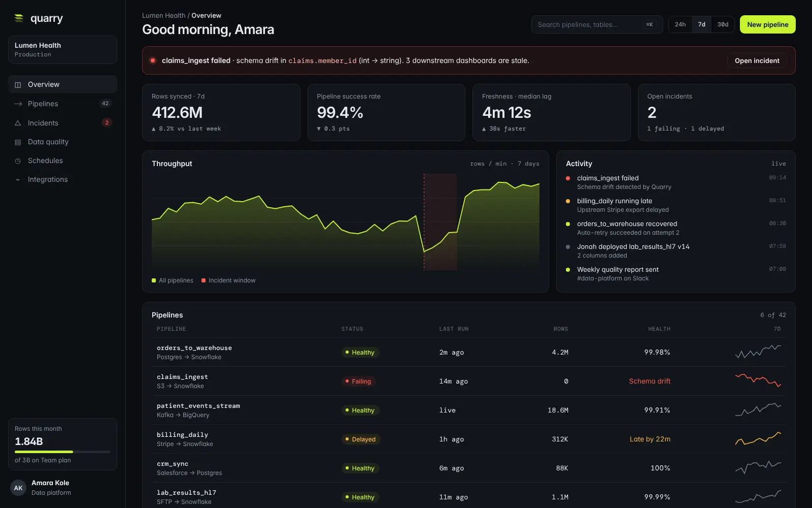Select the 24h time range
The width and height of the screenshot is (812, 508).
coord(680,24)
